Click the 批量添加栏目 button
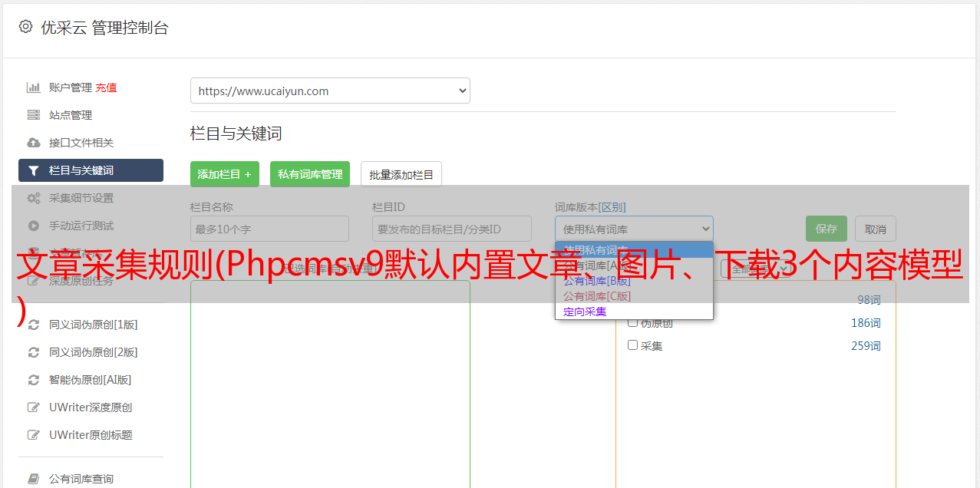This screenshot has height=488, width=980. pyautogui.click(x=401, y=174)
